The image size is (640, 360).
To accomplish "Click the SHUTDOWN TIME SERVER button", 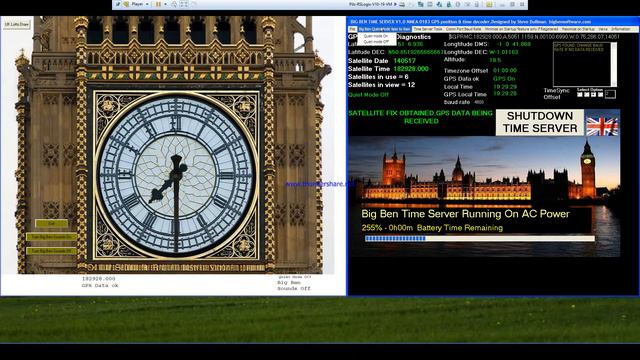I will [x=540, y=122].
